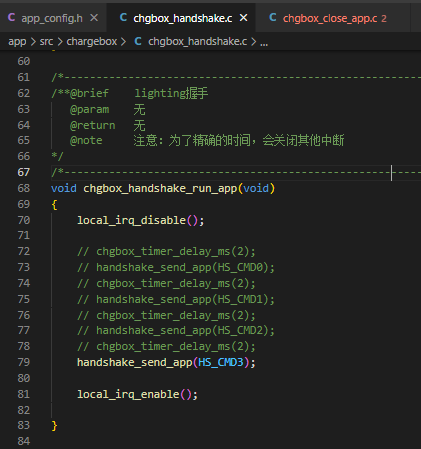Click the closing brace on line 83

54,426
